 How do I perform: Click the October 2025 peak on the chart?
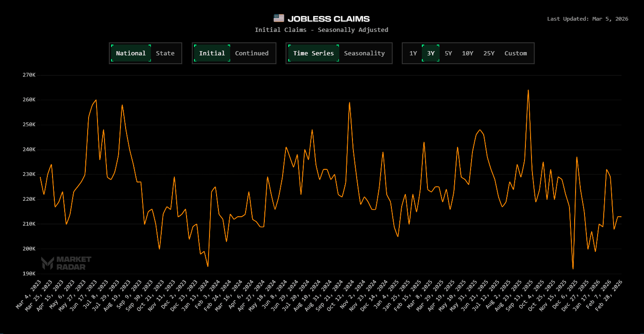point(527,90)
